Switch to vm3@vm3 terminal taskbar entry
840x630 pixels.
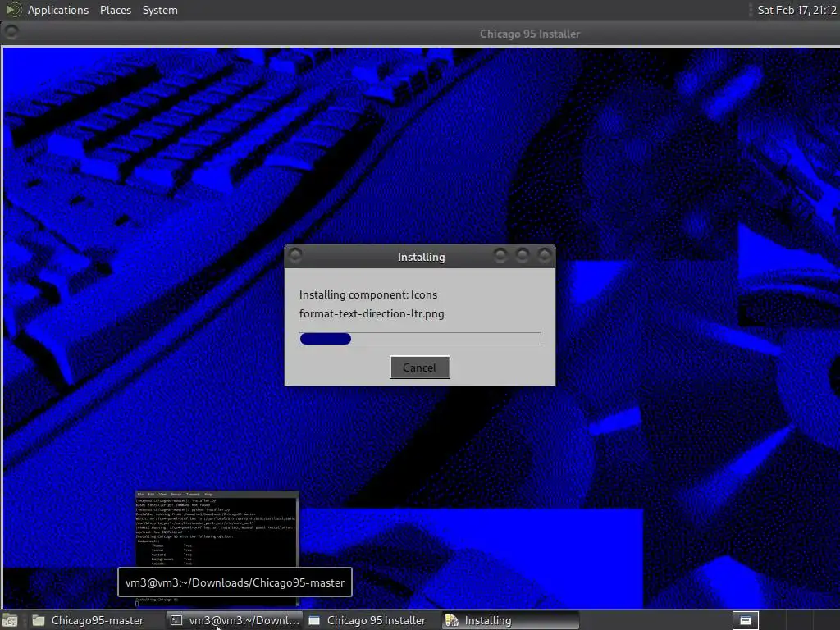[235, 620]
